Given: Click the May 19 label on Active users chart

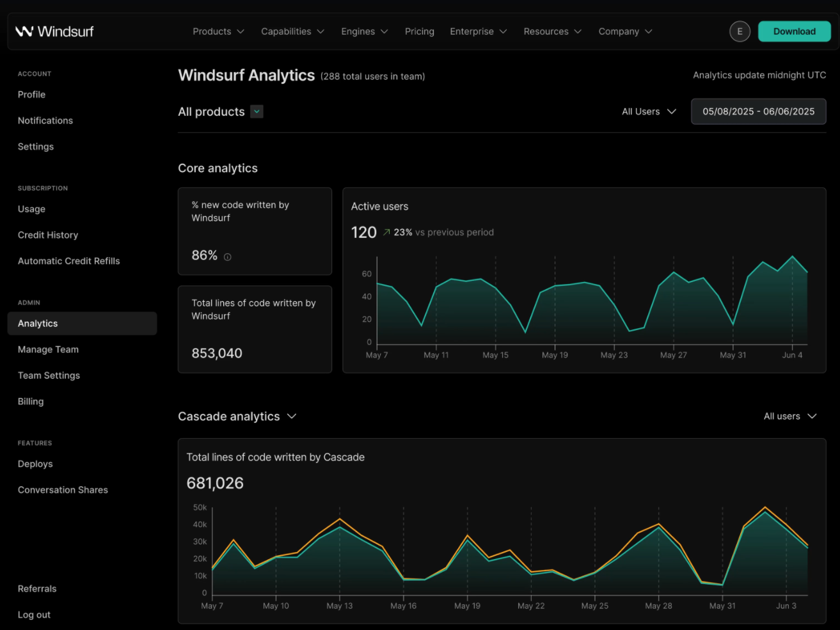Looking at the screenshot, I should 555,355.
